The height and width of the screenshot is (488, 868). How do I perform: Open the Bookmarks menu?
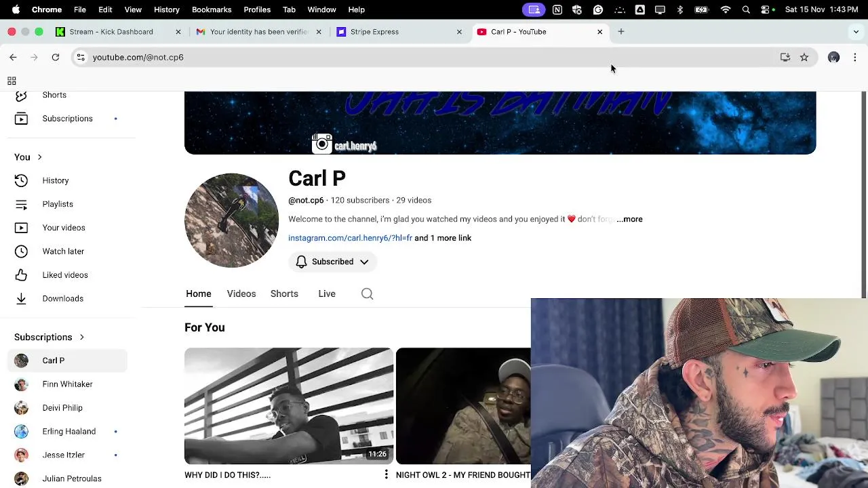pos(212,9)
